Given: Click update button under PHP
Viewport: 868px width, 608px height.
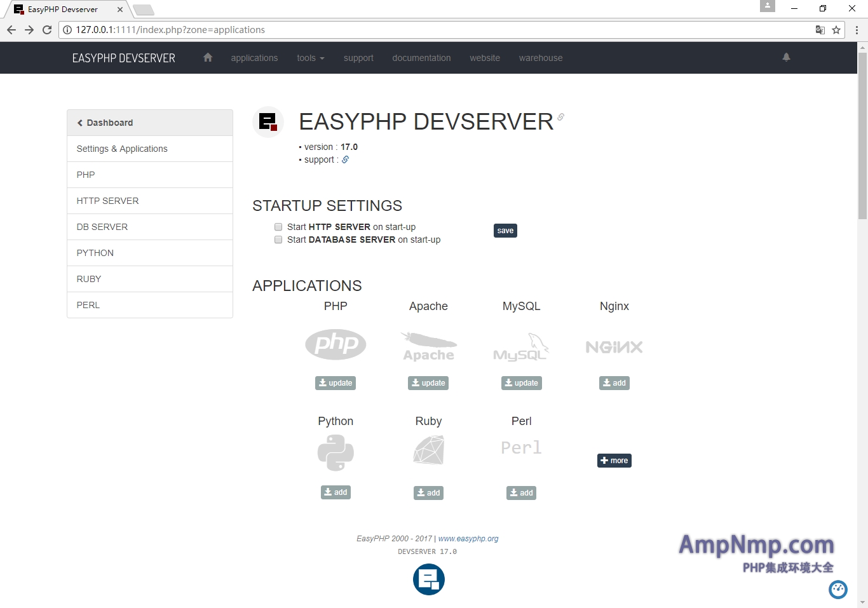Looking at the screenshot, I should (336, 383).
